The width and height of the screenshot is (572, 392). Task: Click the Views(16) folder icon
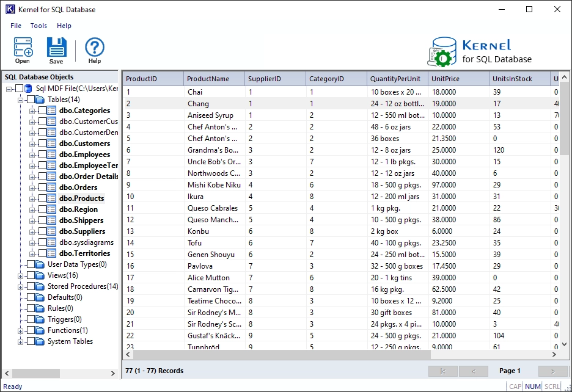pos(40,275)
